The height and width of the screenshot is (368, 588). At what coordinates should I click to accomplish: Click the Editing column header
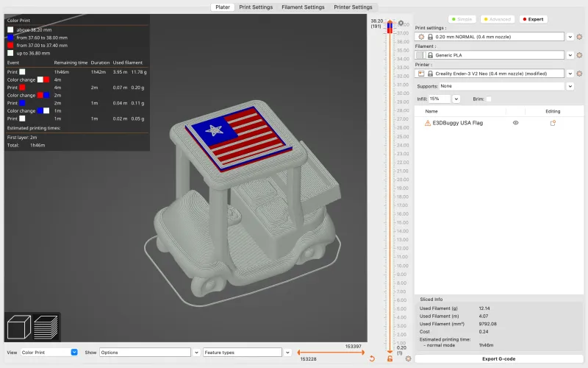(553, 111)
